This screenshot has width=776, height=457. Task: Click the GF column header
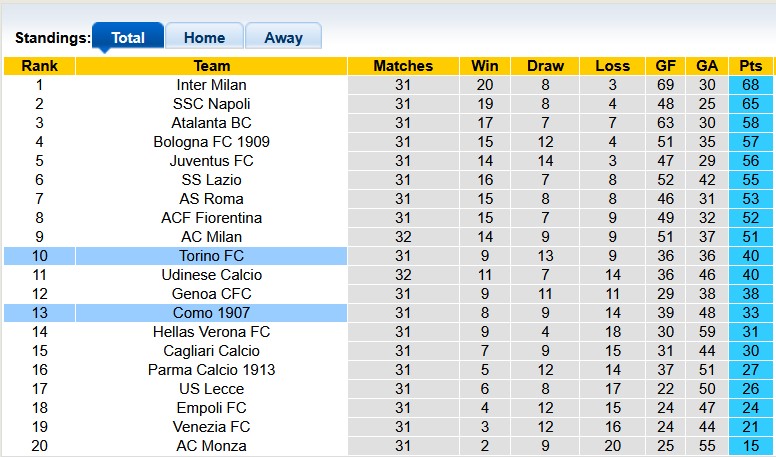[665, 66]
